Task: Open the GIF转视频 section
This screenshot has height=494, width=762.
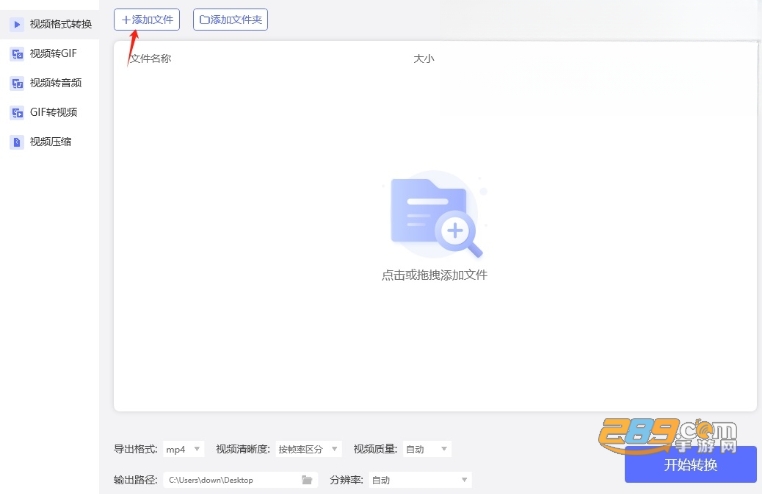Action: (x=50, y=113)
